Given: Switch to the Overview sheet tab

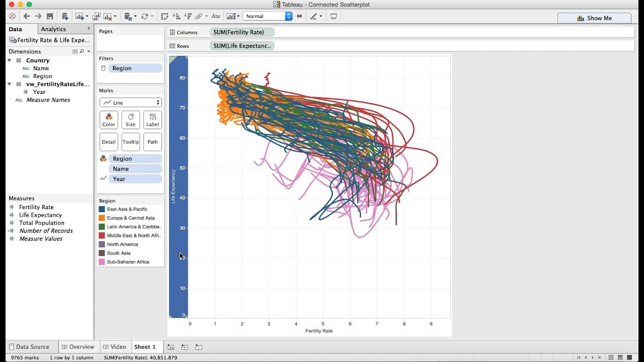Looking at the screenshot, I should [x=78, y=347].
